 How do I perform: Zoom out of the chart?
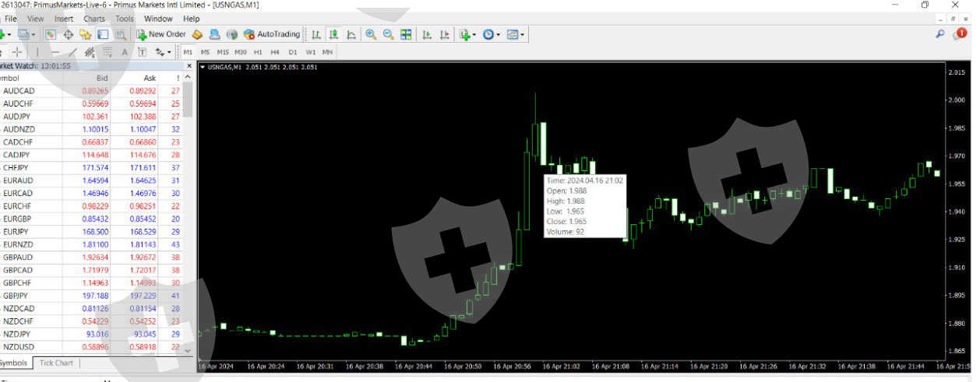(x=388, y=34)
